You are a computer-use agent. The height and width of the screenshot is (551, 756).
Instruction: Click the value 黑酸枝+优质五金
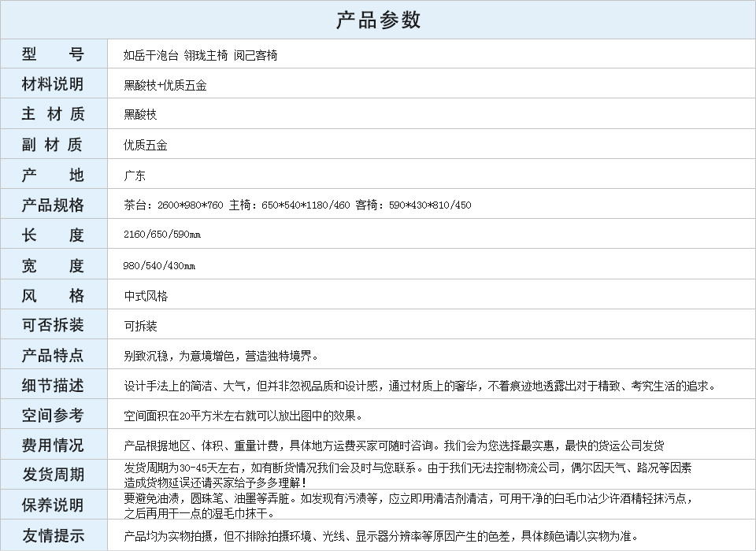tap(165, 85)
